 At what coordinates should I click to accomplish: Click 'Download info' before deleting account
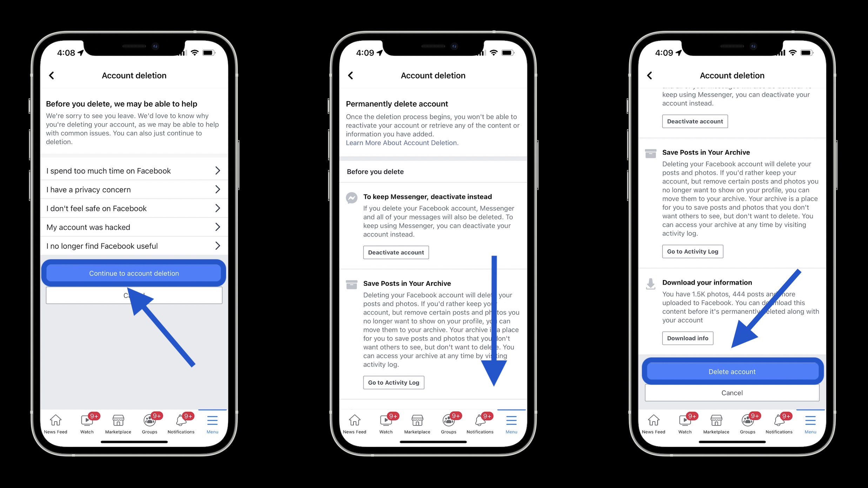pos(687,338)
